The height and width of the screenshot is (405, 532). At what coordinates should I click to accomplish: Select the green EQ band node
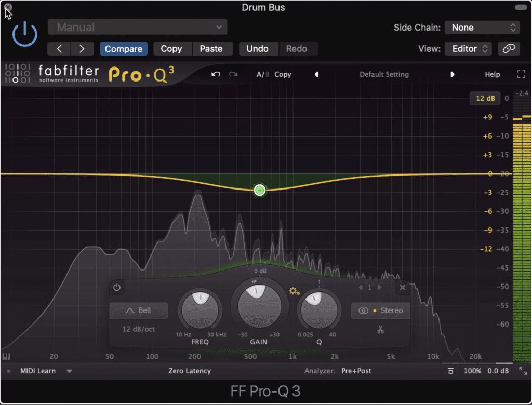click(x=260, y=190)
